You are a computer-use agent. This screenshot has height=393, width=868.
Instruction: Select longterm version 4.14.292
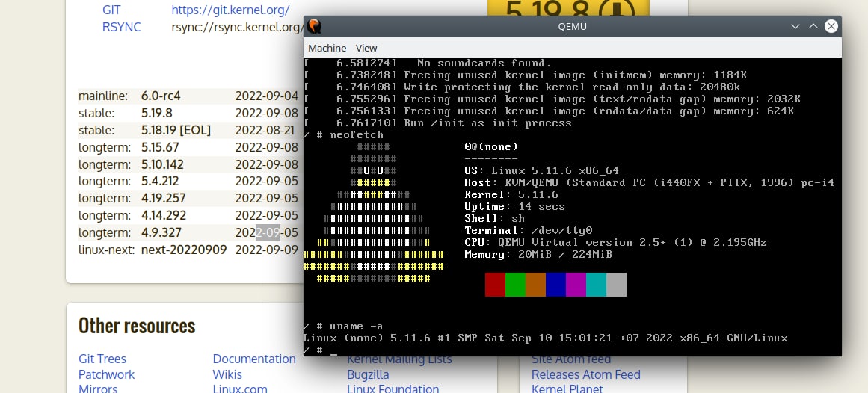(x=163, y=215)
